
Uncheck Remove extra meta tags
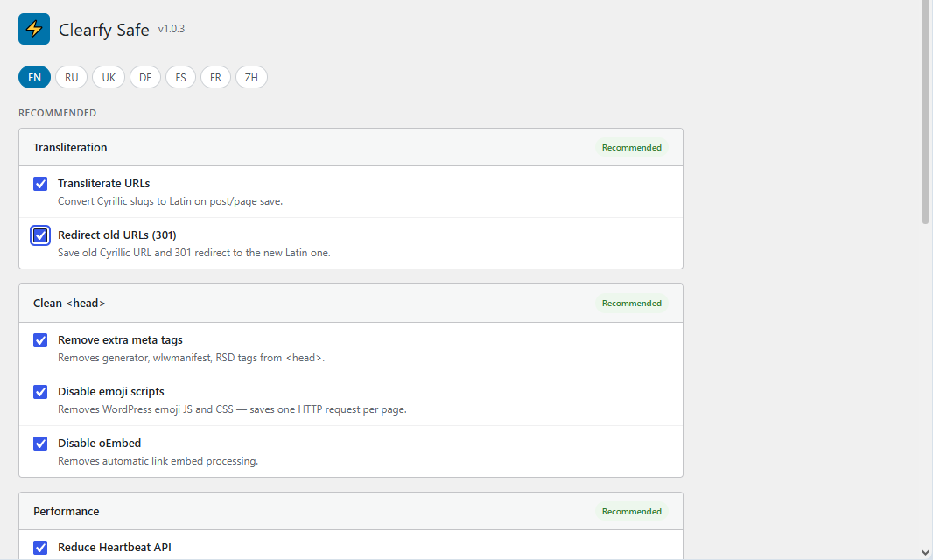click(40, 340)
